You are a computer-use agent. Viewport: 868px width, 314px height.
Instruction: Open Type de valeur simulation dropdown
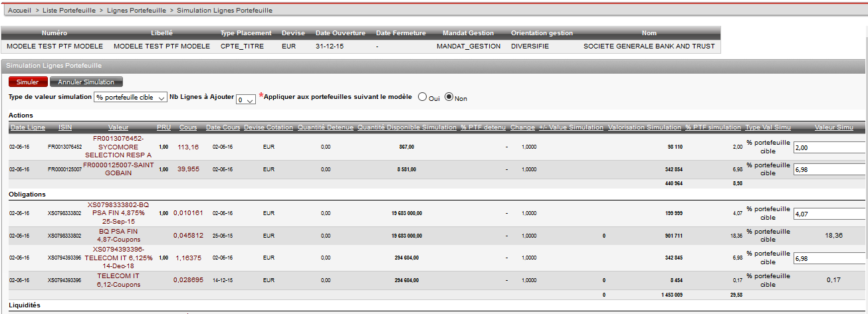point(131,98)
